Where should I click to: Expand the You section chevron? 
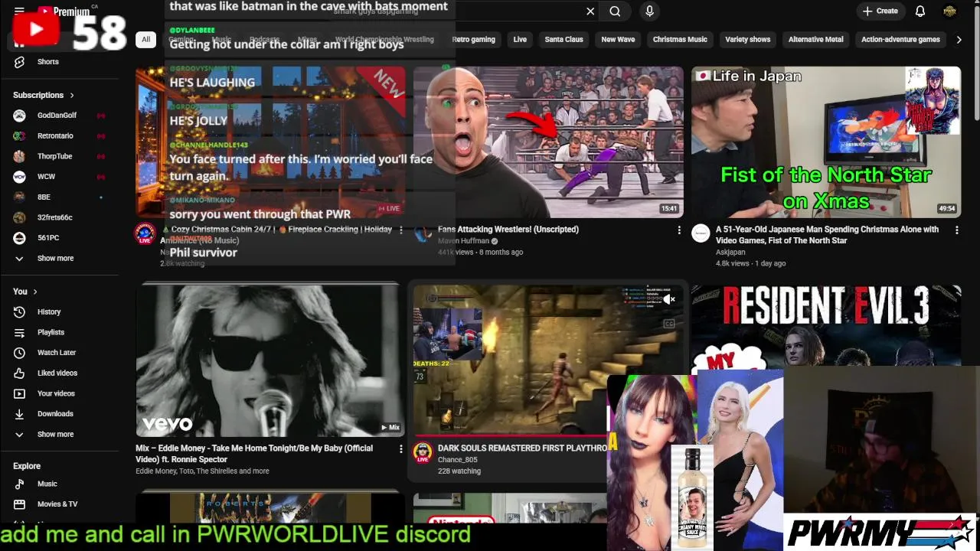35,292
